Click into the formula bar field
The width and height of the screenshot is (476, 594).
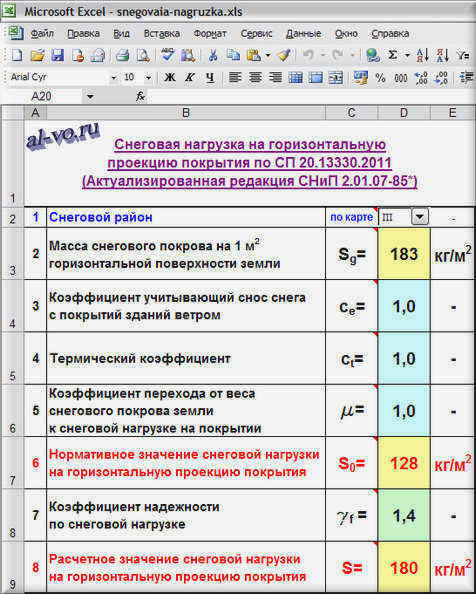click(311, 97)
